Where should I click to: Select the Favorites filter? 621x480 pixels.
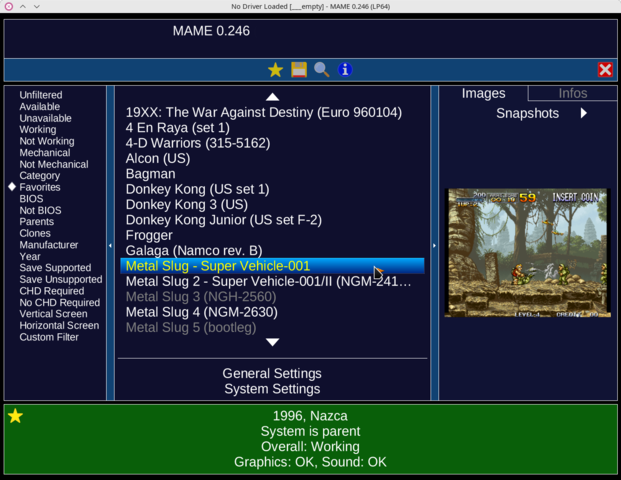pos(40,187)
